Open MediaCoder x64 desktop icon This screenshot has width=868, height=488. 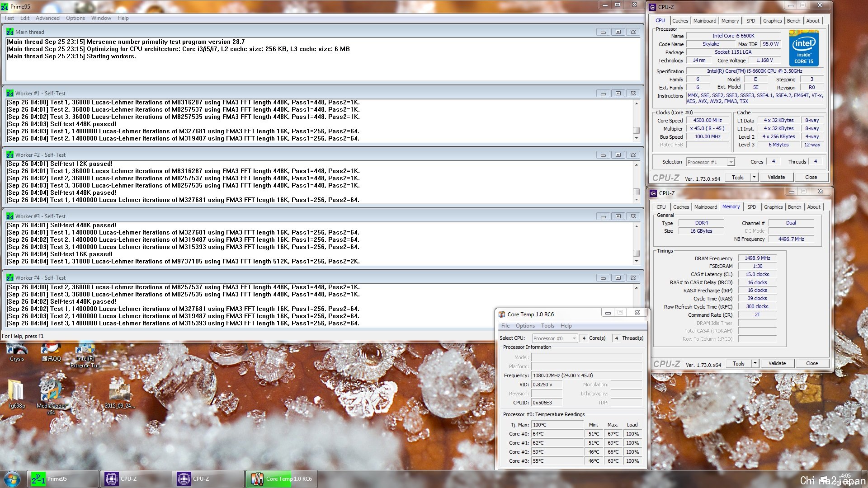click(x=51, y=397)
